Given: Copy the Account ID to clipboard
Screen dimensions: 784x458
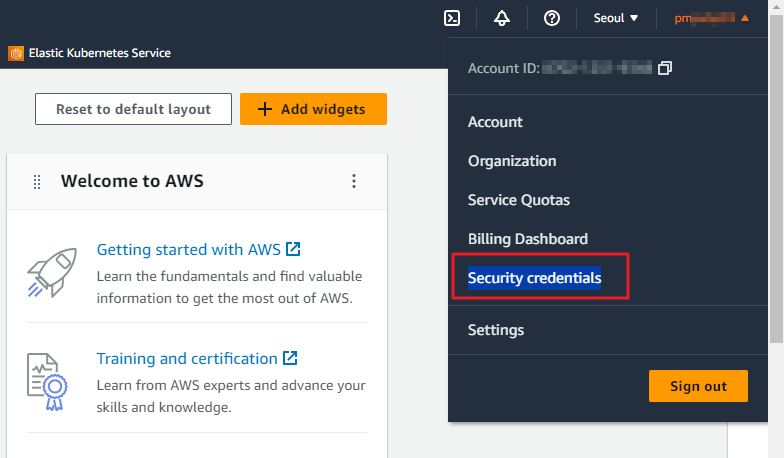Looking at the screenshot, I should (x=665, y=68).
